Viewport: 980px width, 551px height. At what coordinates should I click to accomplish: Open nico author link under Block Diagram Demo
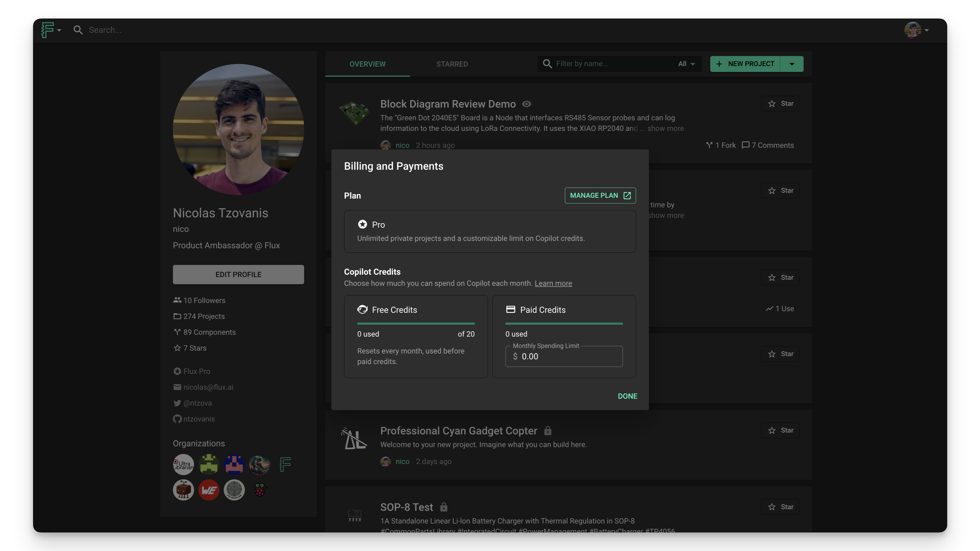(402, 145)
